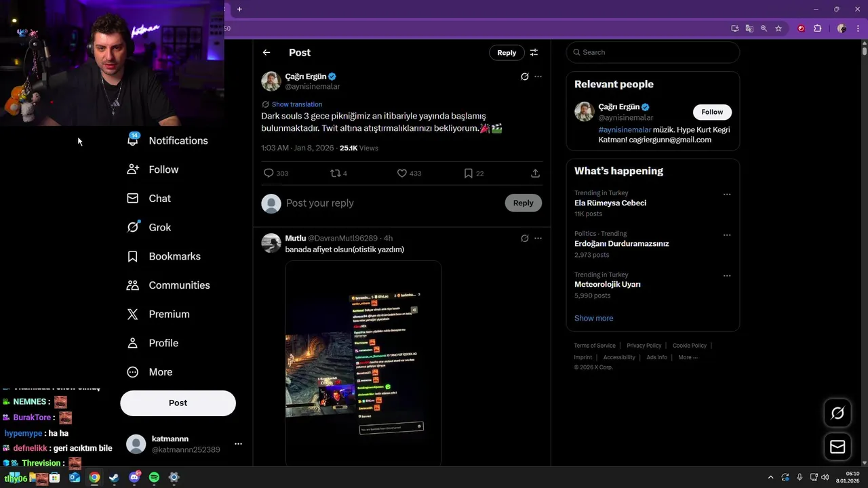This screenshot has width=868, height=488.
Task: Open new browser tab with plus button
Action: point(239,9)
